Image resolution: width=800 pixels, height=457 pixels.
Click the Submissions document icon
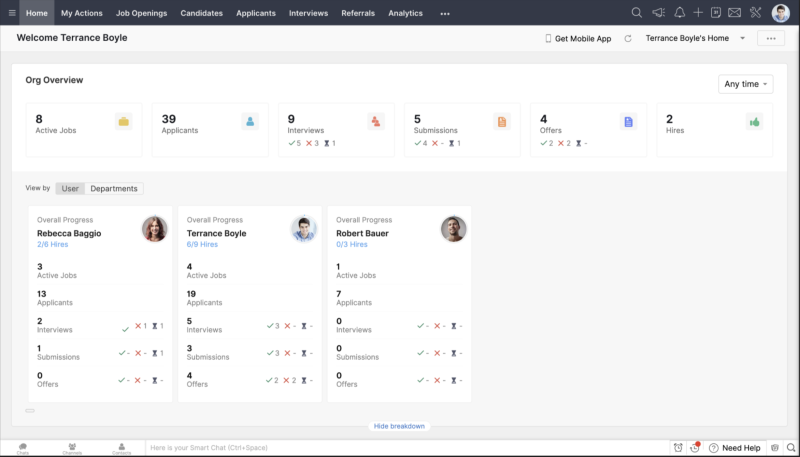[502, 121]
